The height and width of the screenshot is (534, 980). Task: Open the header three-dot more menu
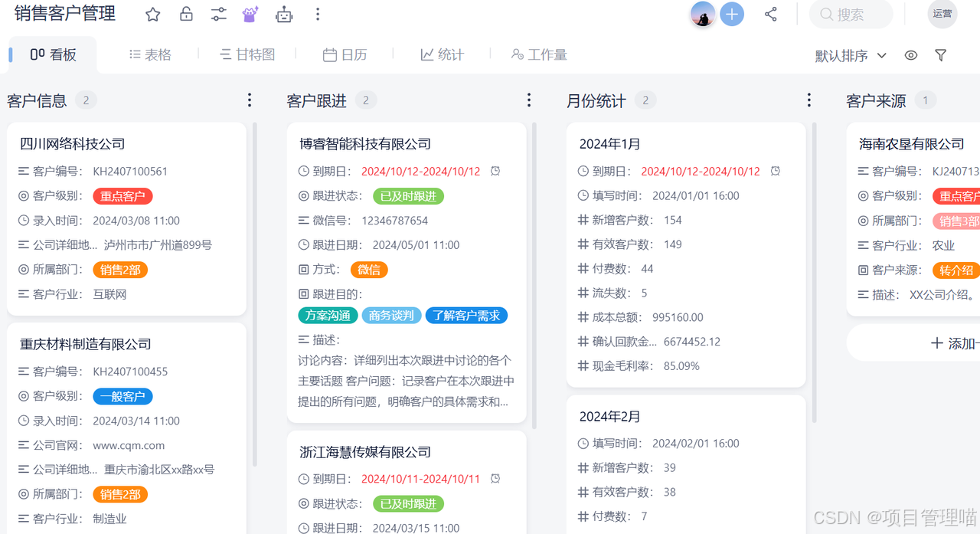click(318, 14)
